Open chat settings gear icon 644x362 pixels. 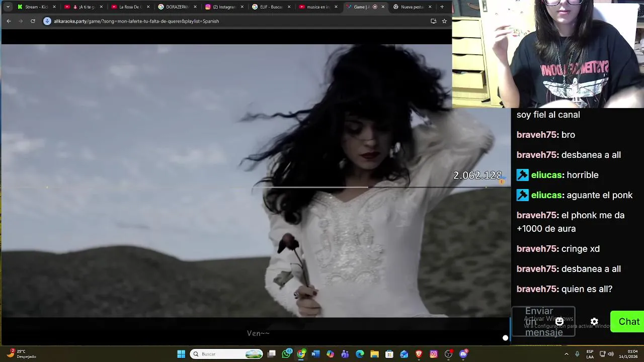tap(594, 322)
